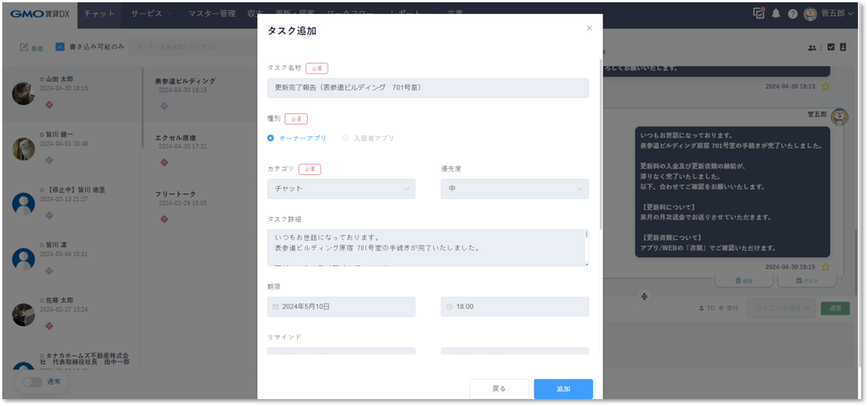
Task: Click the タスク button under the message
Action: click(x=807, y=281)
